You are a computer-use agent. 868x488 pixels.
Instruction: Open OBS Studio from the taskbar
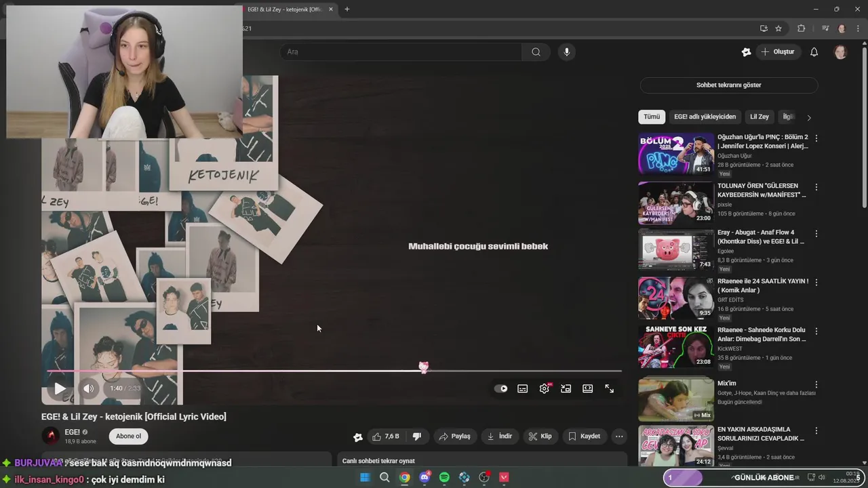(x=484, y=477)
